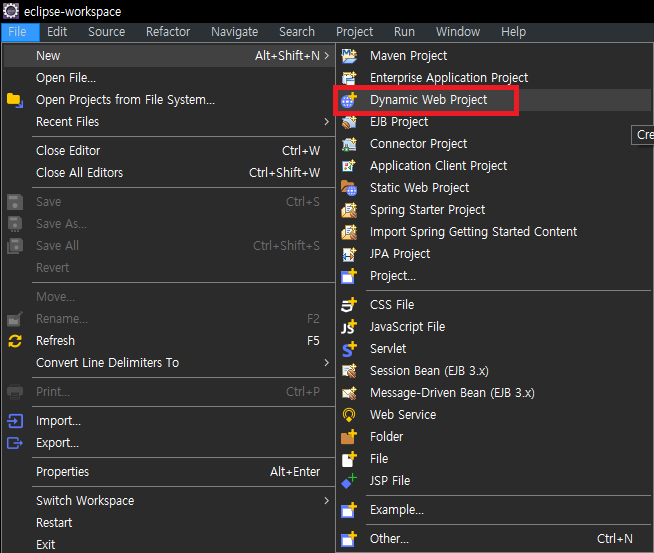Expand Convert Line Delimiters To arrow
This screenshot has height=553, width=654.
[327, 363]
